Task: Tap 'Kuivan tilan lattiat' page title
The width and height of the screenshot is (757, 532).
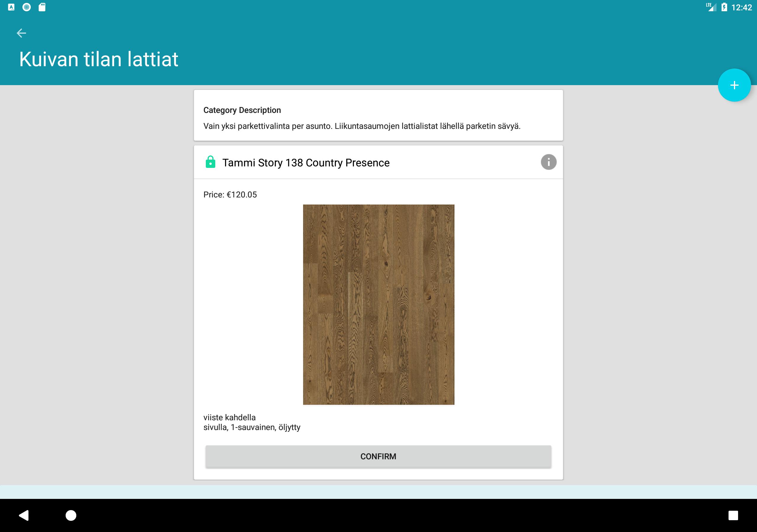Action: pos(98,59)
